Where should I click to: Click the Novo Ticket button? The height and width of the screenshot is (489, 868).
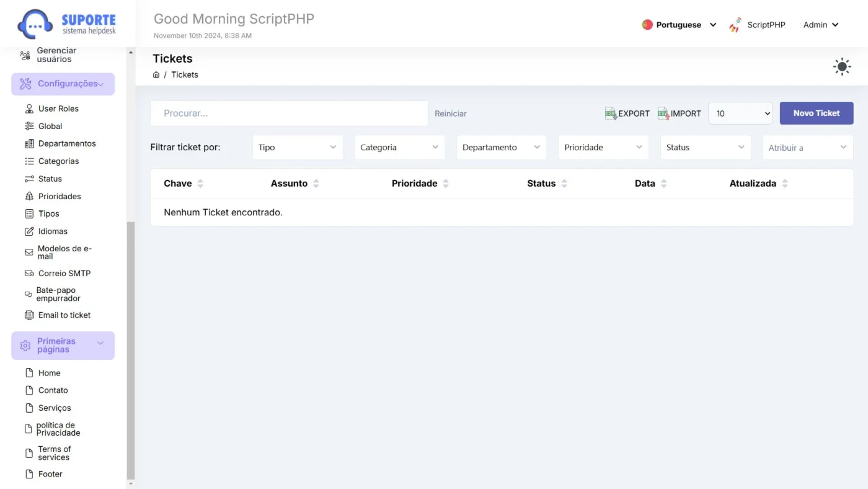click(817, 114)
